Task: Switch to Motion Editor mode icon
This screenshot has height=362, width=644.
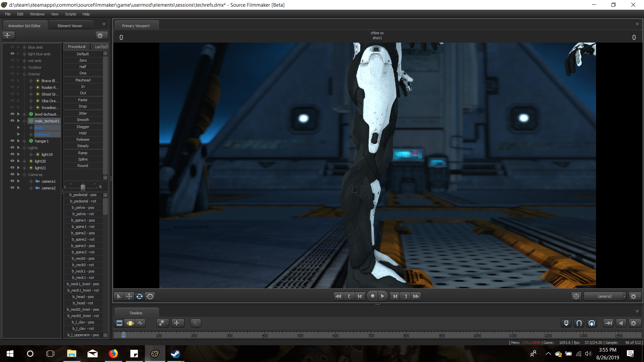Action: 130,323
